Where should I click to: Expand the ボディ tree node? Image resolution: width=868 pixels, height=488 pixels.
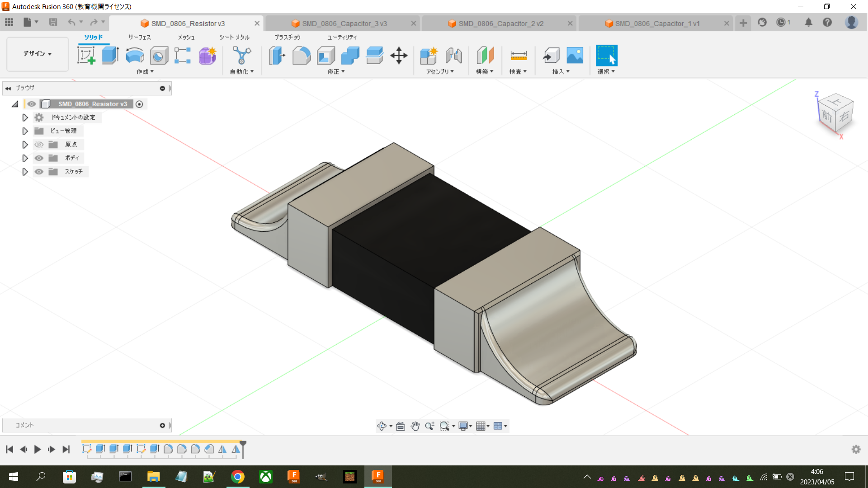25,158
